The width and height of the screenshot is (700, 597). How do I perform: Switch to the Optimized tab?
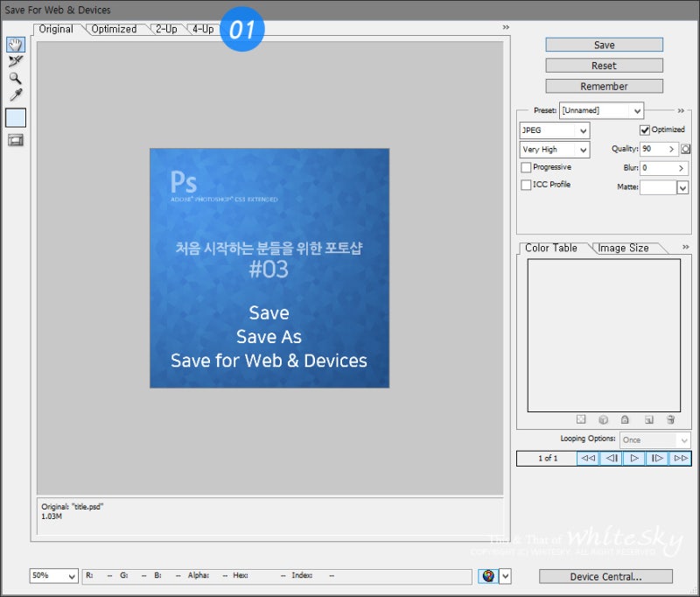[x=114, y=29]
